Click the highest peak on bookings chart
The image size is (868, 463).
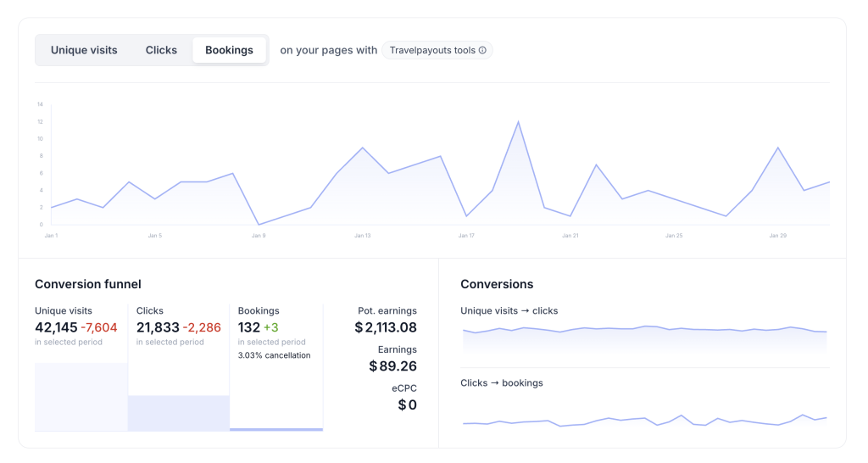pyautogui.click(x=518, y=122)
